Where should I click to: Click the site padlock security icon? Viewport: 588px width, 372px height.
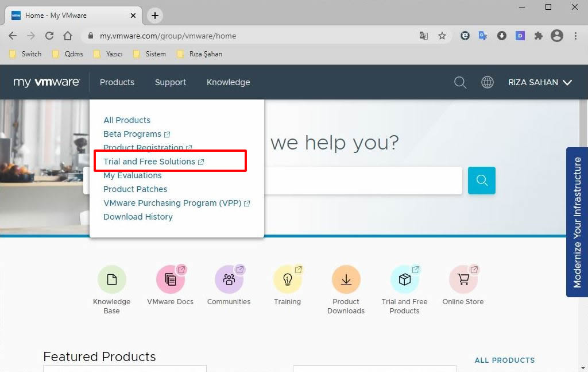(x=90, y=36)
